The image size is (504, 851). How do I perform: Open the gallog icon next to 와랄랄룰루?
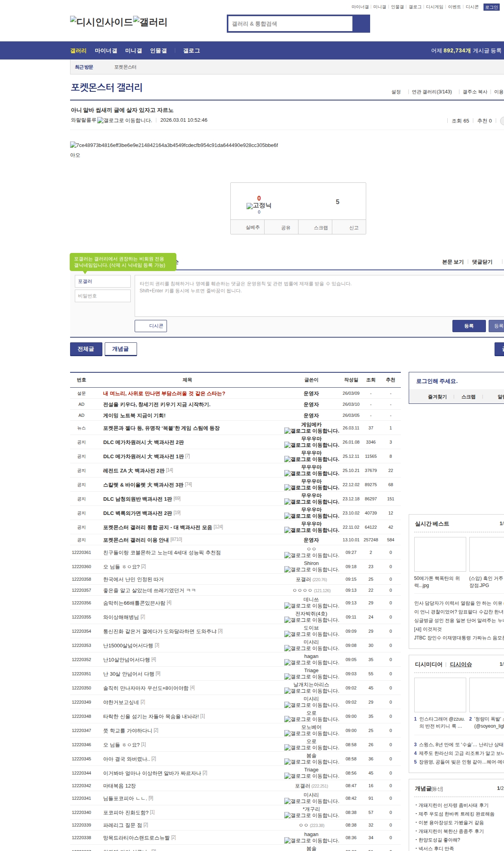pyautogui.click(x=124, y=121)
